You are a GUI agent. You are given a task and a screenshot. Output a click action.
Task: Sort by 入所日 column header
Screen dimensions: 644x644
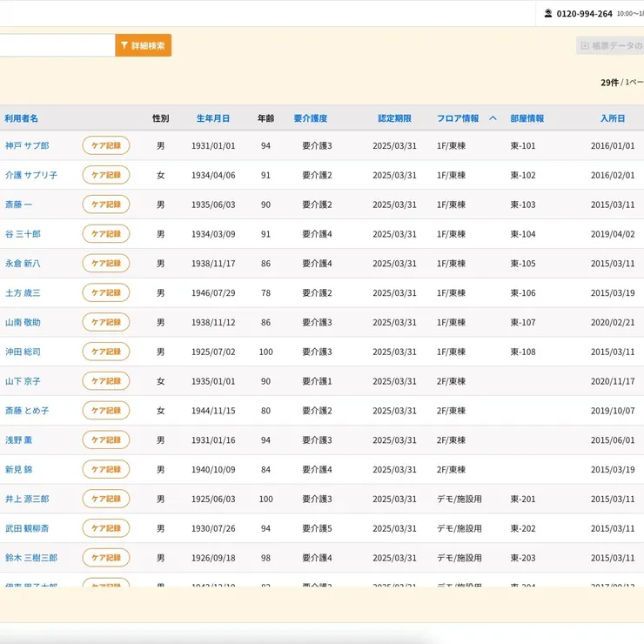(x=613, y=118)
